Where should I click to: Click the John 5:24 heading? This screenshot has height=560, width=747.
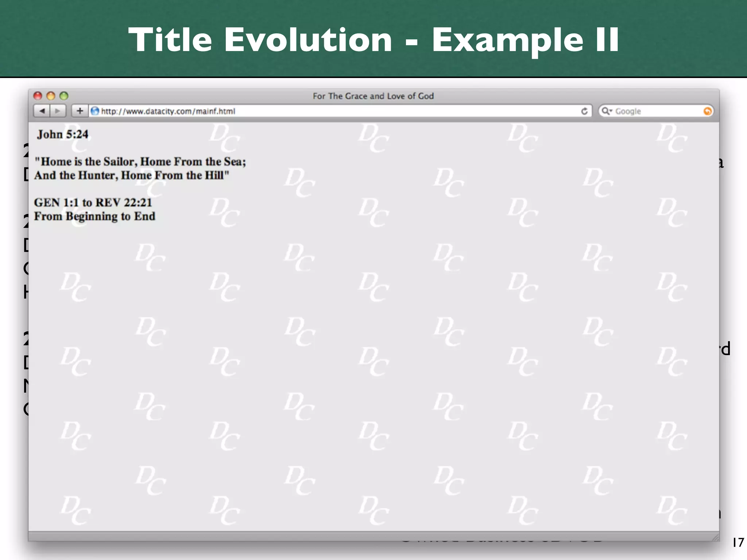click(62, 135)
